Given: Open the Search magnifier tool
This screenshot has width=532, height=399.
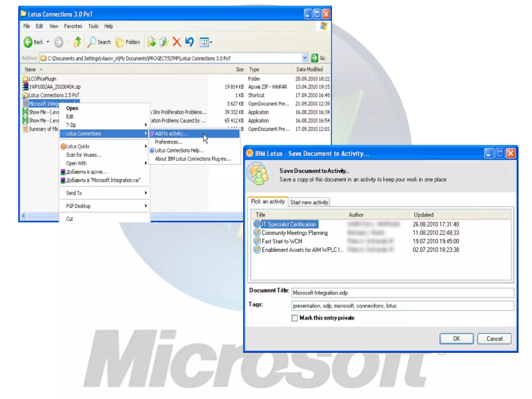Looking at the screenshot, I should [x=91, y=42].
